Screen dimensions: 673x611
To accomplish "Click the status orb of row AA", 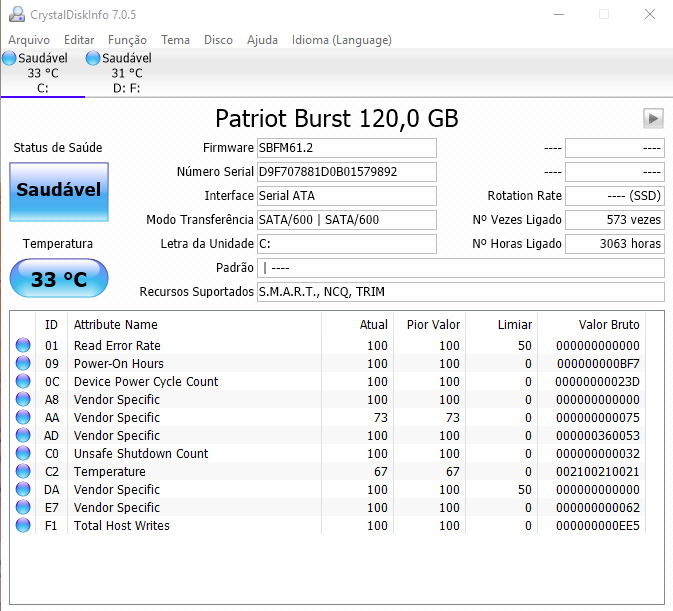I will (x=23, y=417).
